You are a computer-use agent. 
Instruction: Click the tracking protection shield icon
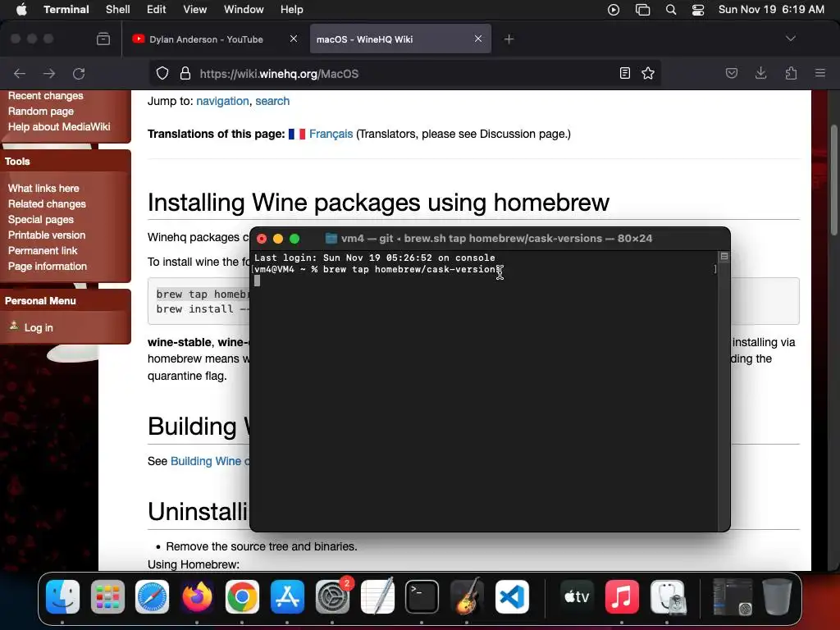click(x=162, y=73)
